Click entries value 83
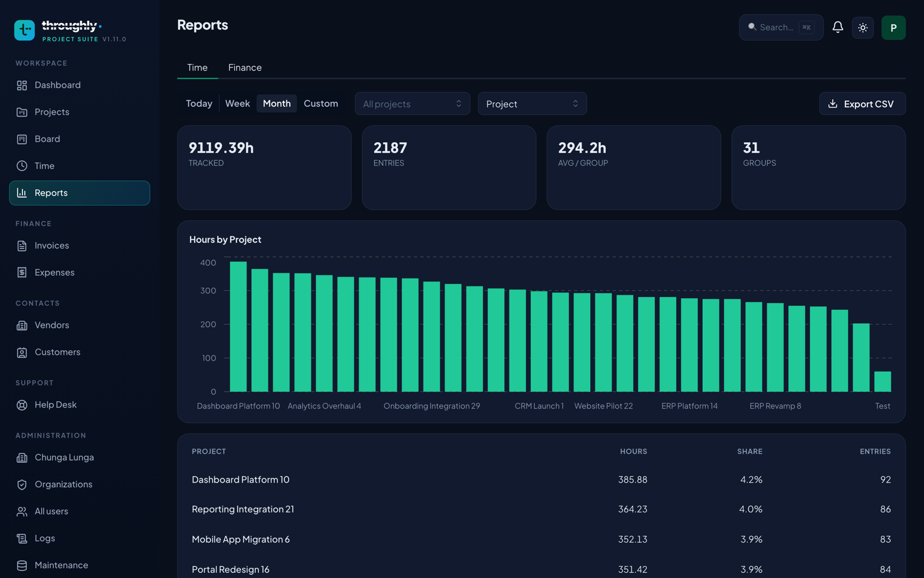Image resolution: width=924 pixels, height=578 pixels. point(885,539)
